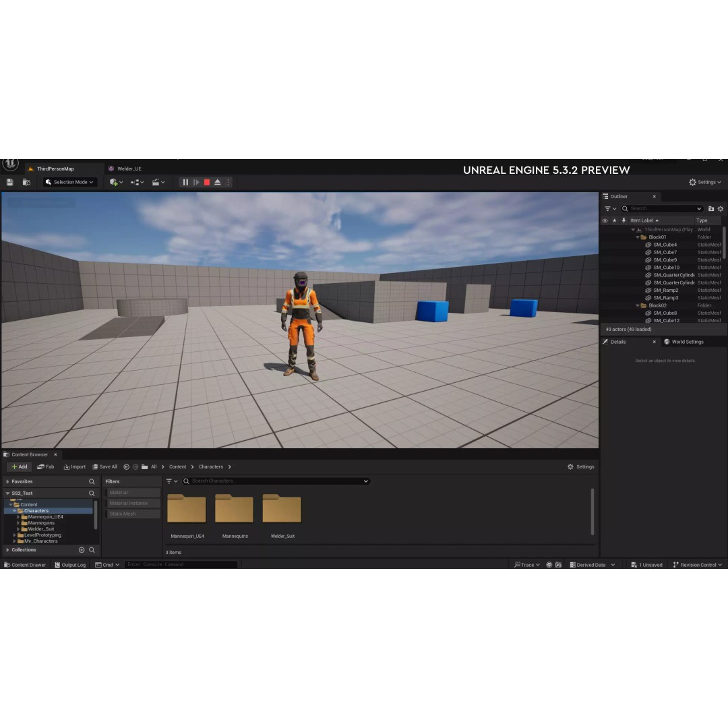
Task: Click the Outliner search field
Action: (x=662, y=209)
